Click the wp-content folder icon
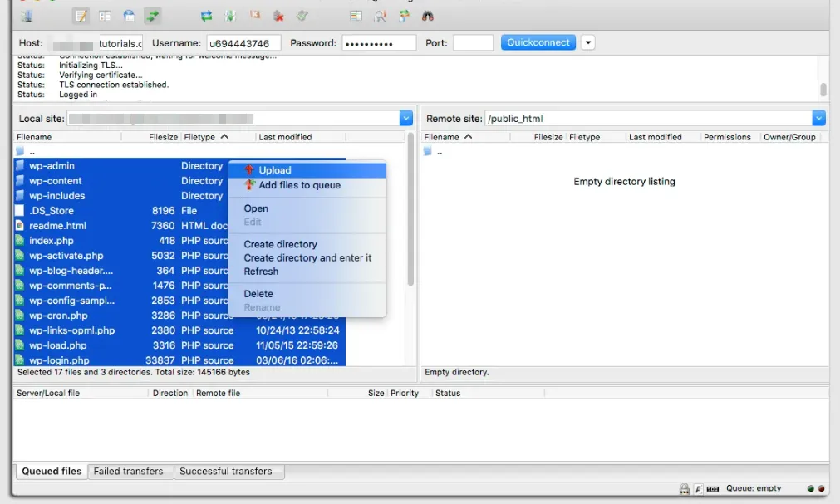 (20, 180)
